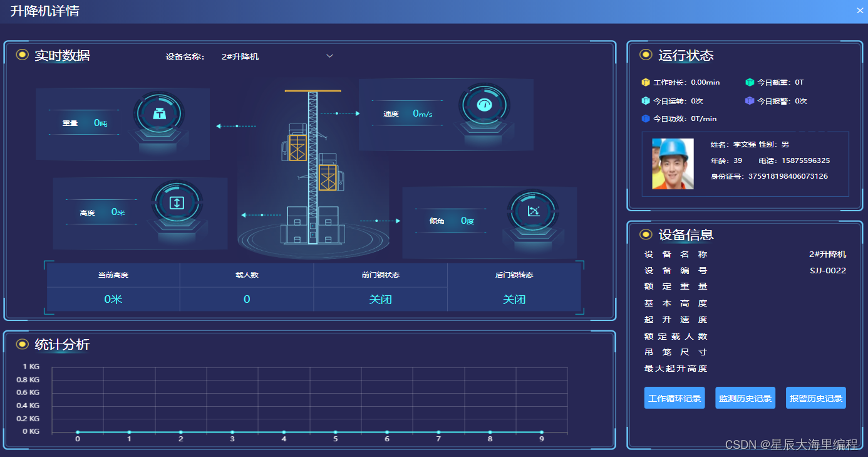The height and width of the screenshot is (457, 868).
Task: Click the 额定载人数 label
Action: 676,337
